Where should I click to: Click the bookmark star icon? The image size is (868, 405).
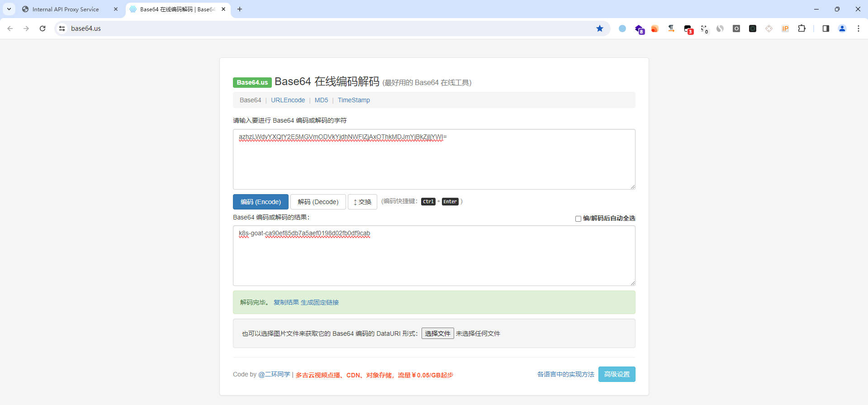pyautogui.click(x=600, y=29)
